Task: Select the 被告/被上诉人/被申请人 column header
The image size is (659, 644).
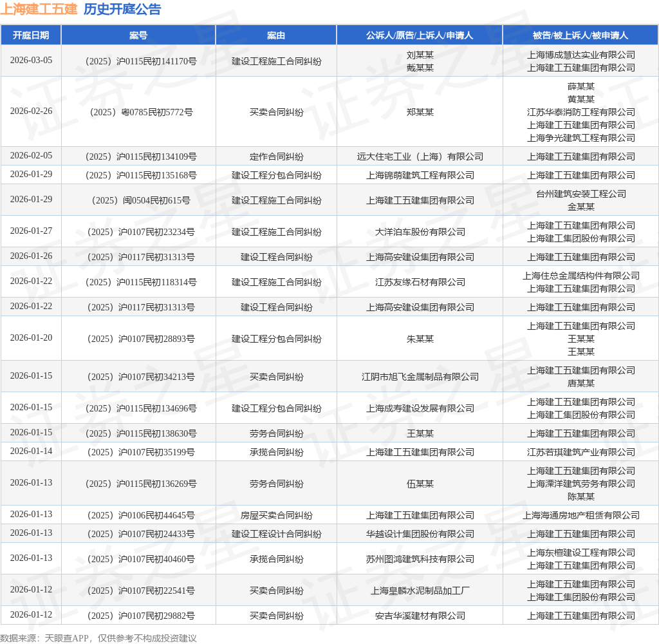Action: pos(580,35)
